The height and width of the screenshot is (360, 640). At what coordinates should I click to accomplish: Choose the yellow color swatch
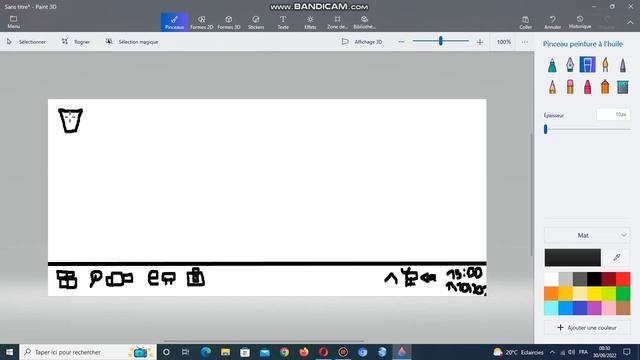(x=594, y=293)
